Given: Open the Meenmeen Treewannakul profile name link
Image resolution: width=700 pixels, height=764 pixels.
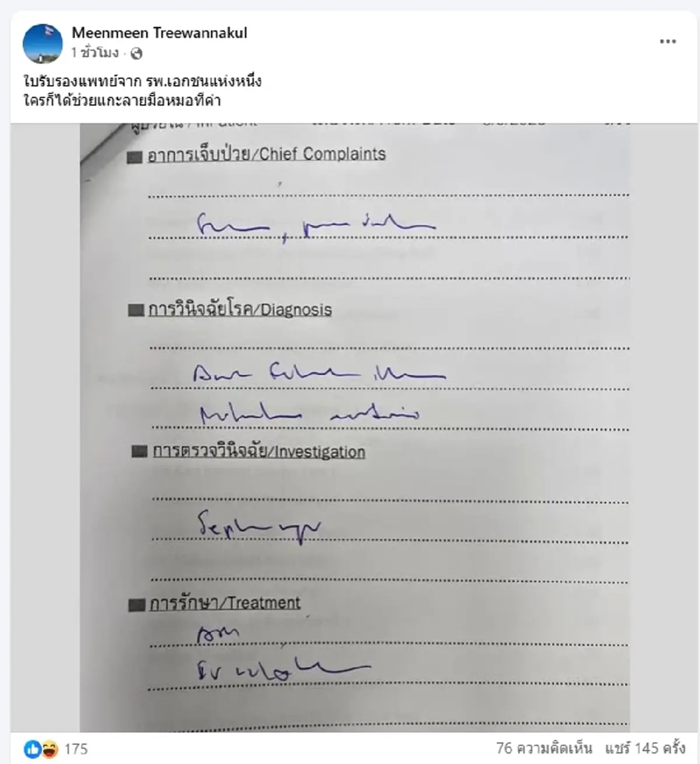Looking at the screenshot, I should pyautogui.click(x=159, y=33).
